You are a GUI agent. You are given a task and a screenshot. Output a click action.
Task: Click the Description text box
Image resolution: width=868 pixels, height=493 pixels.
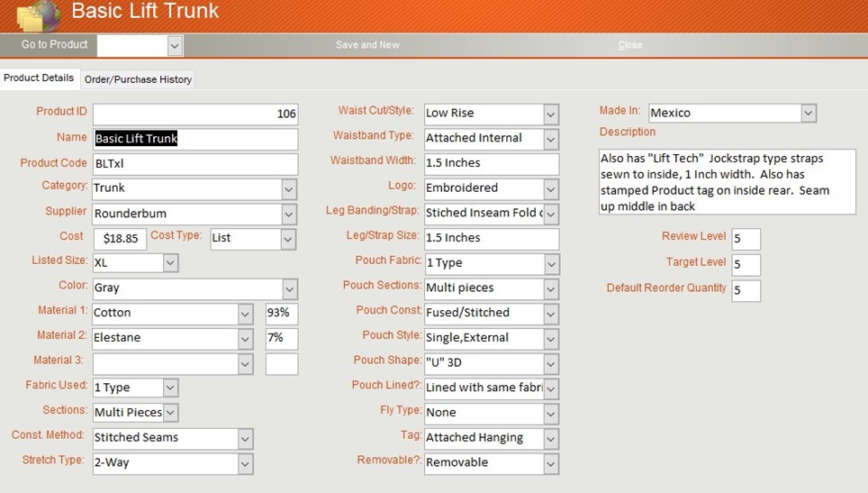click(727, 182)
